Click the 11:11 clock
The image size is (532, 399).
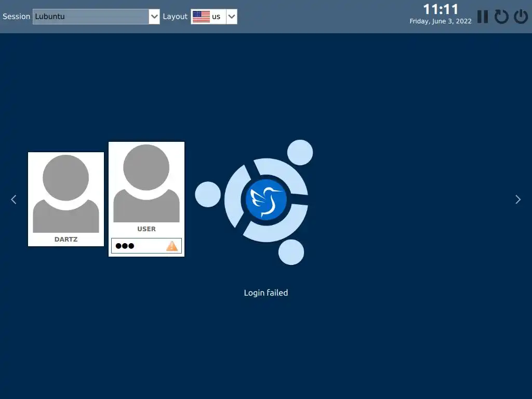coord(441,9)
